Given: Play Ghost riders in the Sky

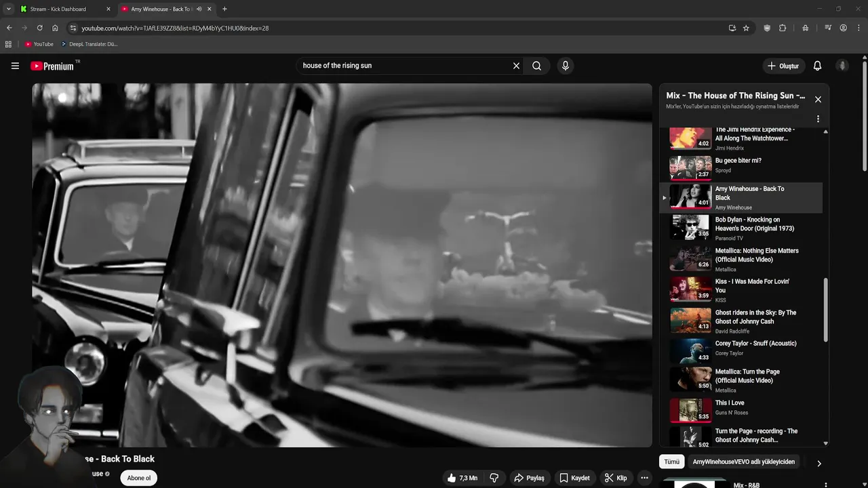Looking at the screenshot, I should [741, 321].
